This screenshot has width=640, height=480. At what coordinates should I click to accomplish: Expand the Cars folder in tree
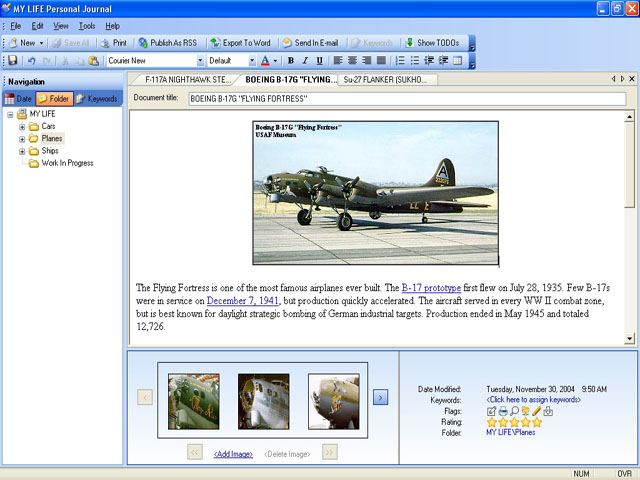click(22, 127)
